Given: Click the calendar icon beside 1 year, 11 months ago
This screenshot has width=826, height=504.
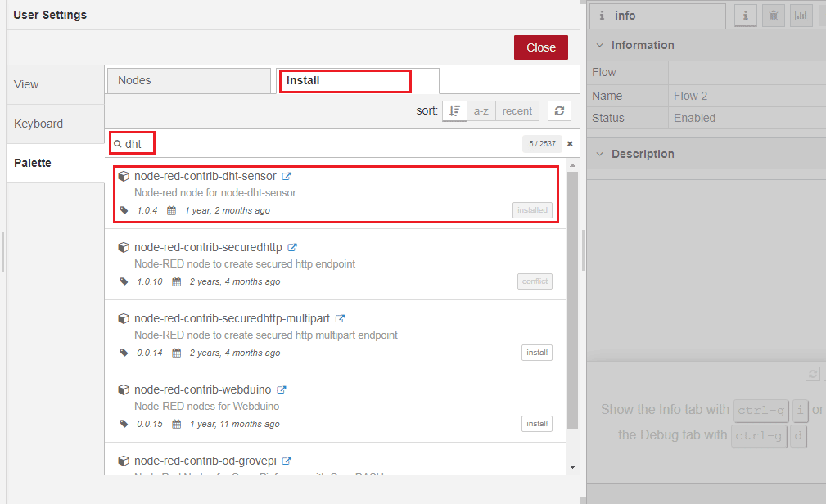Looking at the screenshot, I should coord(177,424).
